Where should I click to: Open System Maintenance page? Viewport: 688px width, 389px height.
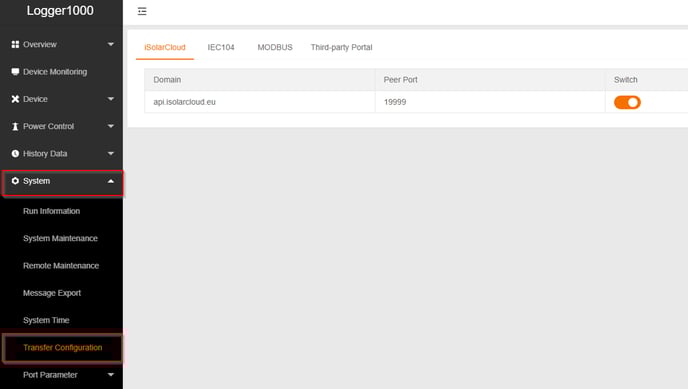point(60,238)
